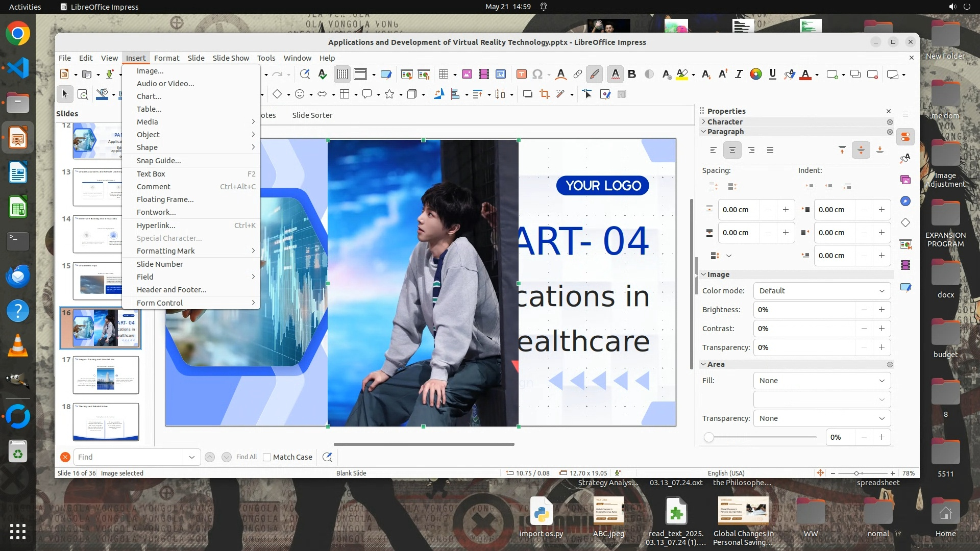Screen dimensions: 980x551
Task: Launch VLC from the Ubuntu dock
Action: click(18, 346)
